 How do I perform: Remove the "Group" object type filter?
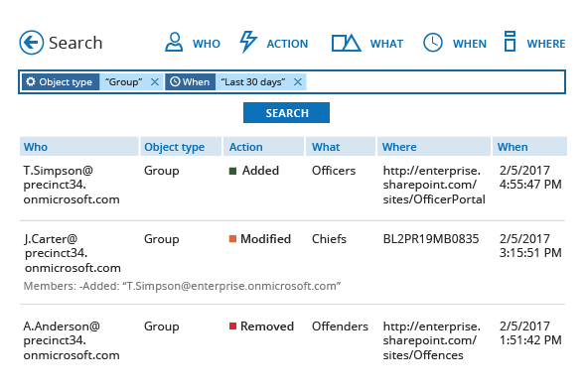pyautogui.click(x=155, y=82)
